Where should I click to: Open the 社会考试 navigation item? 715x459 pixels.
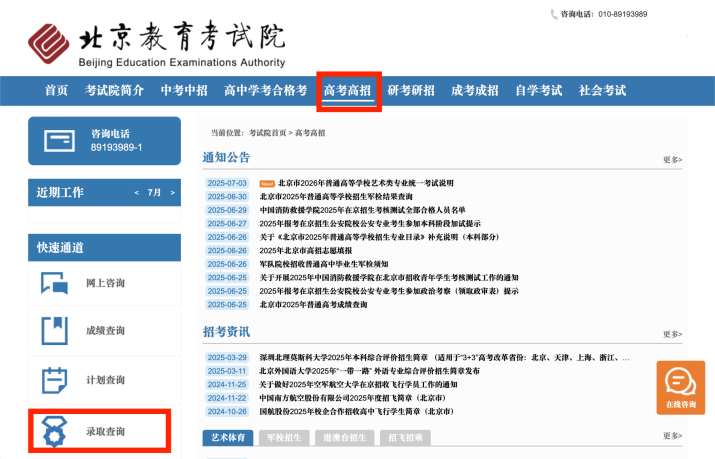click(602, 90)
